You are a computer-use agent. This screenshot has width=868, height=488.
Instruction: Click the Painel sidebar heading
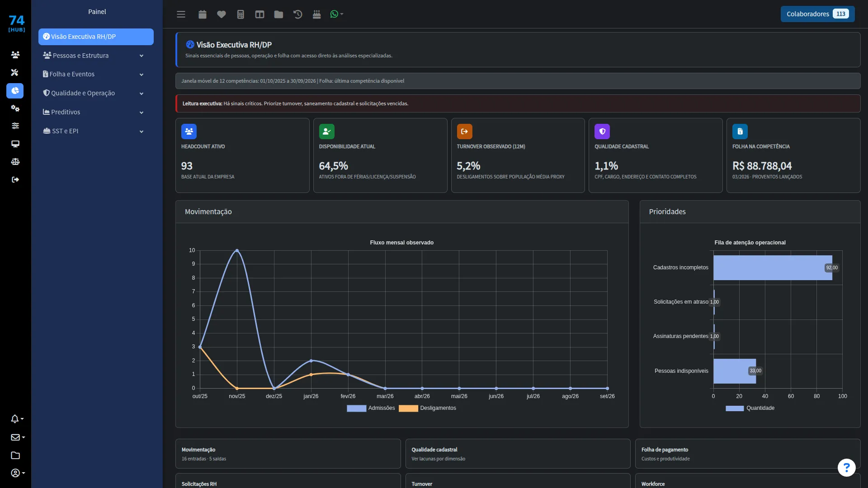point(97,12)
